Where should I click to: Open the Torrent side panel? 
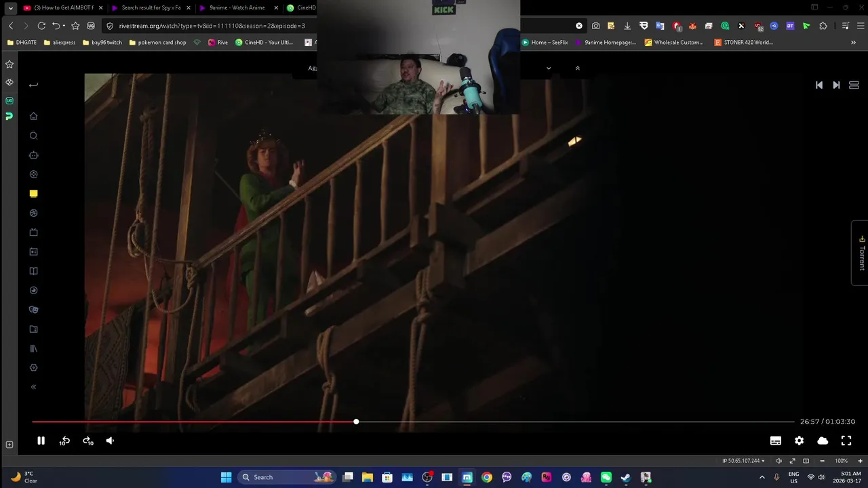pyautogui.click(x=861, y=253)
